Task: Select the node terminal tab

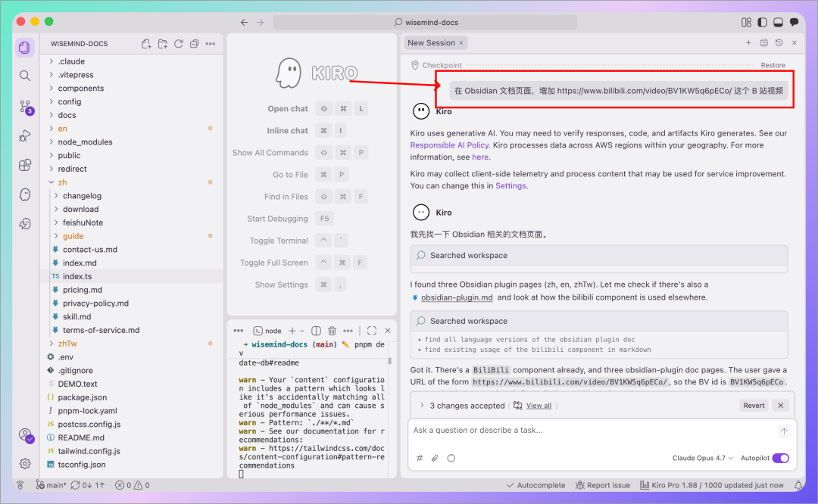Action: [x=267, y=331]
